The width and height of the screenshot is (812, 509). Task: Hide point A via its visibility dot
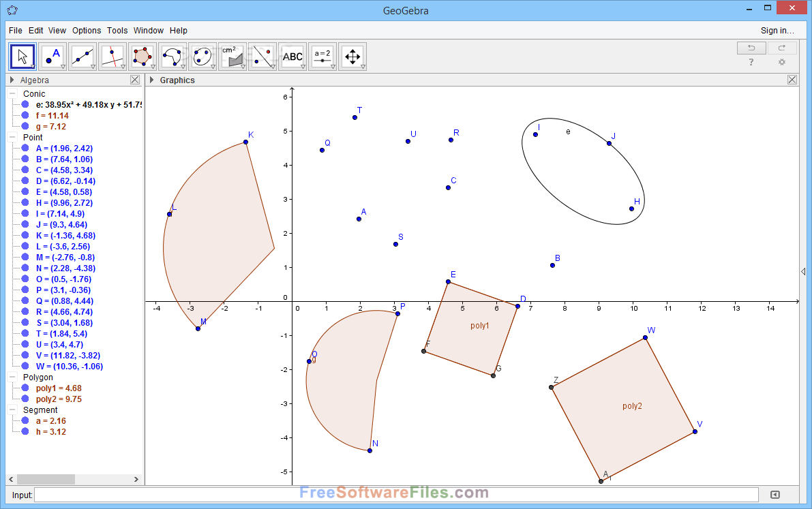click(x=26, y=148)
